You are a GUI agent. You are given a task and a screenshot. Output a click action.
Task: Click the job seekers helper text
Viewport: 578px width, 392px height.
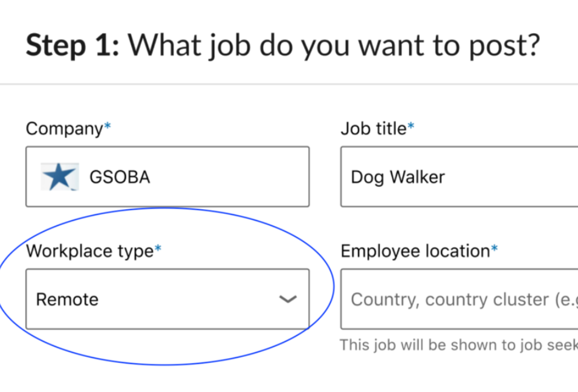[x=458, y=345]
